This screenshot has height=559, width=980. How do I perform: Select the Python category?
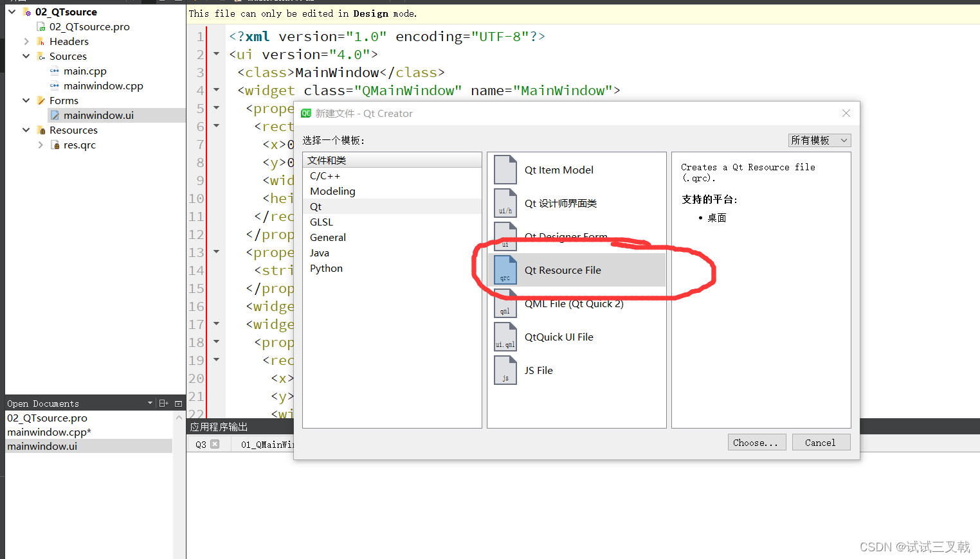pos(392,268)
